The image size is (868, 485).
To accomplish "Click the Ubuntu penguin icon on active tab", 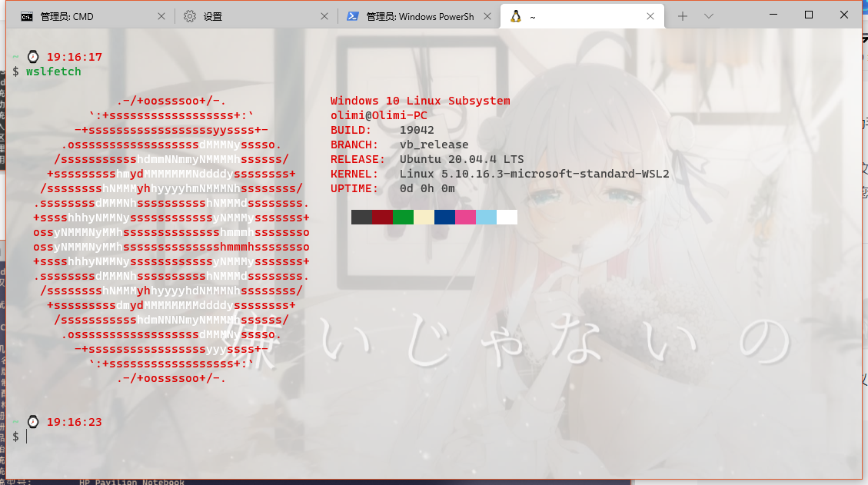I will pos(517,15).
